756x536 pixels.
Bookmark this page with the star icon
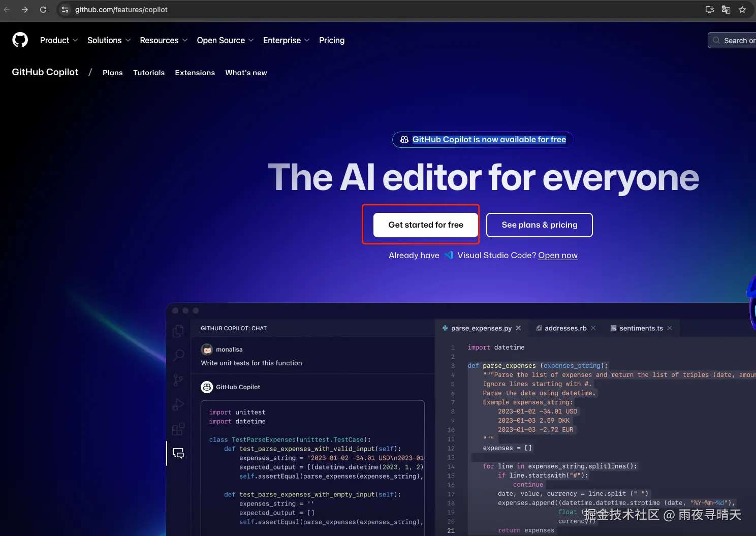coord(742,10)
